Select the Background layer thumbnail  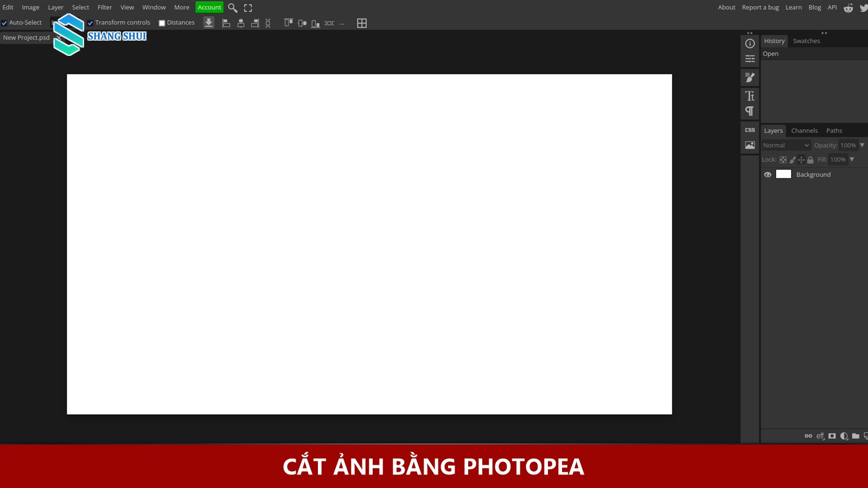click(x=783, y=174)
